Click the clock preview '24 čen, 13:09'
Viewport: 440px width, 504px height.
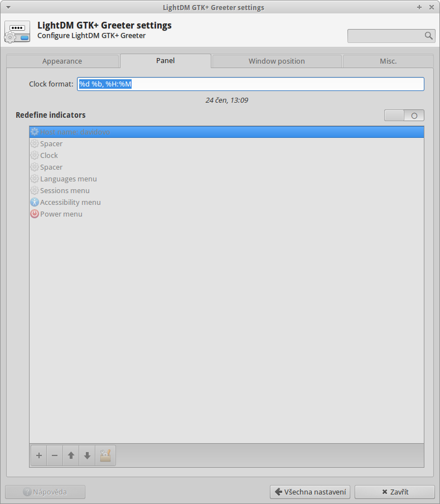tap(227, 100)
